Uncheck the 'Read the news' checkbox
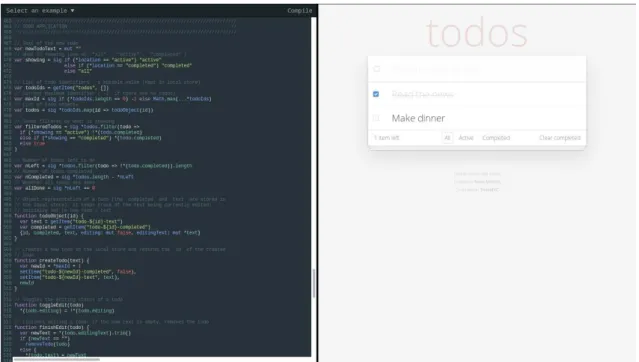Viewport: 639px width, 362px height. coord(376,94)
